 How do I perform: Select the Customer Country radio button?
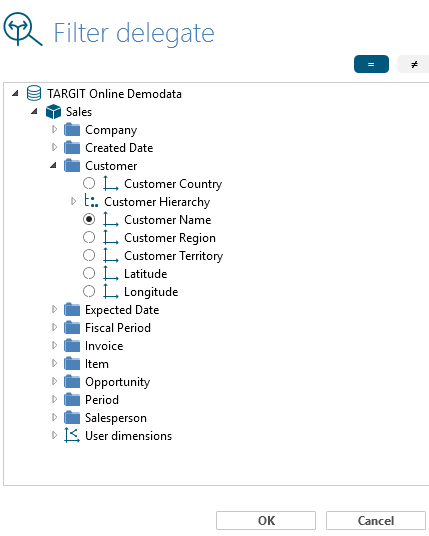coord(89,183)
